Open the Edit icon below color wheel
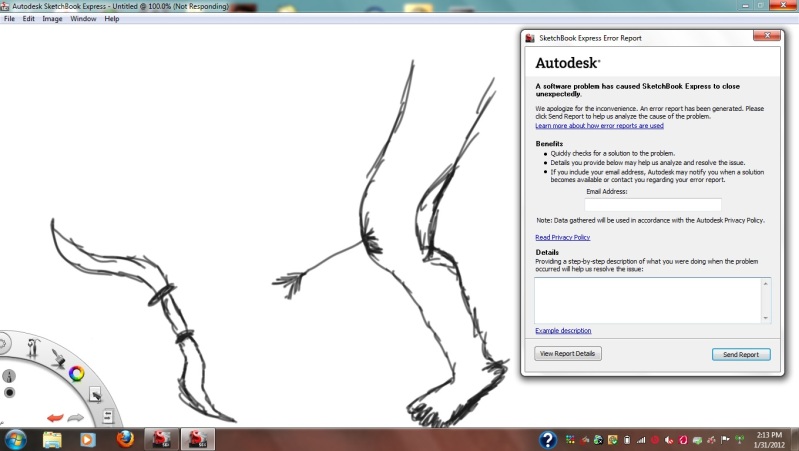The width and height of the screenshot is (799, 451). [96, 394]
